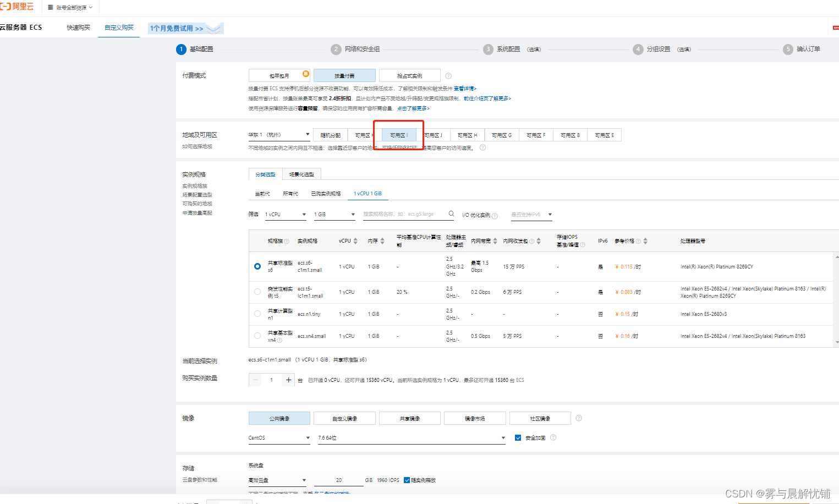Select the 公共镜像 image type
The height and width of the screenshot is (504, 839).
click(279, 418)
